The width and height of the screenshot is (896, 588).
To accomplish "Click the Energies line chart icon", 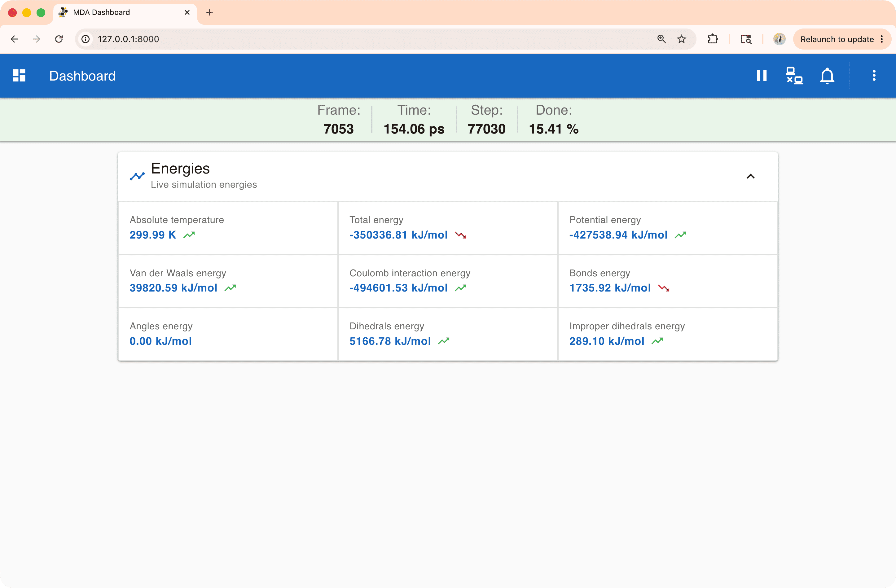I will [137, 176].
